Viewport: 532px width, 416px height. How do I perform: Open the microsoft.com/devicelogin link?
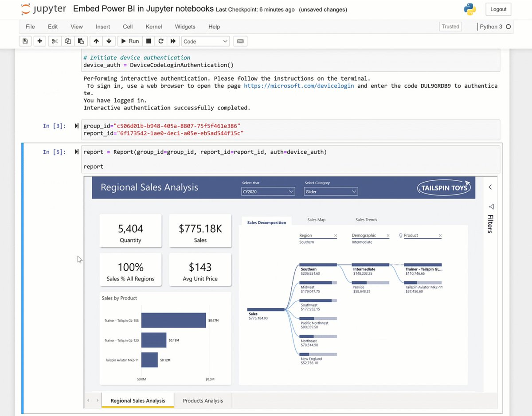(299, 86)
